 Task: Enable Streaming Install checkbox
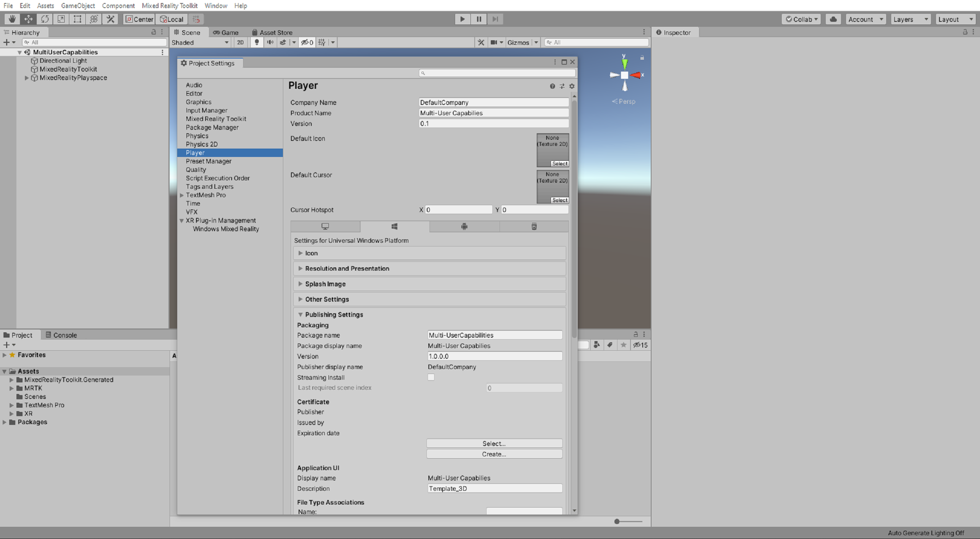[431, 377]
